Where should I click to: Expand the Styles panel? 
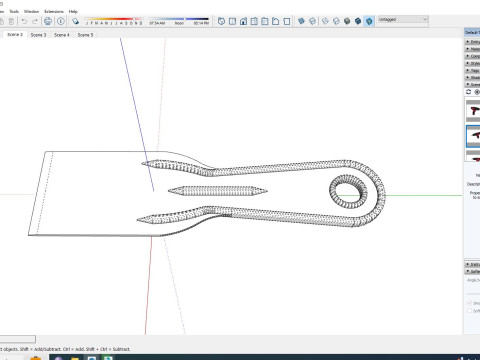click(x=473, y=63)
